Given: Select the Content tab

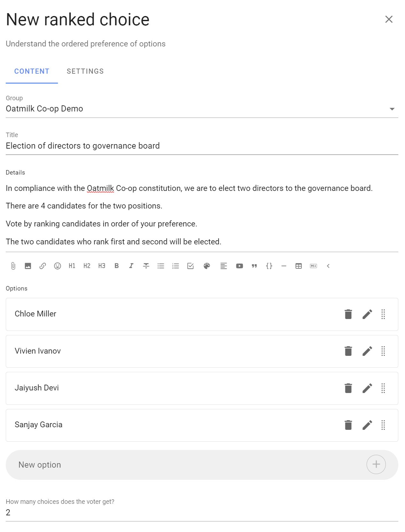Looking at the screenshot, I should tap(32, 71).
